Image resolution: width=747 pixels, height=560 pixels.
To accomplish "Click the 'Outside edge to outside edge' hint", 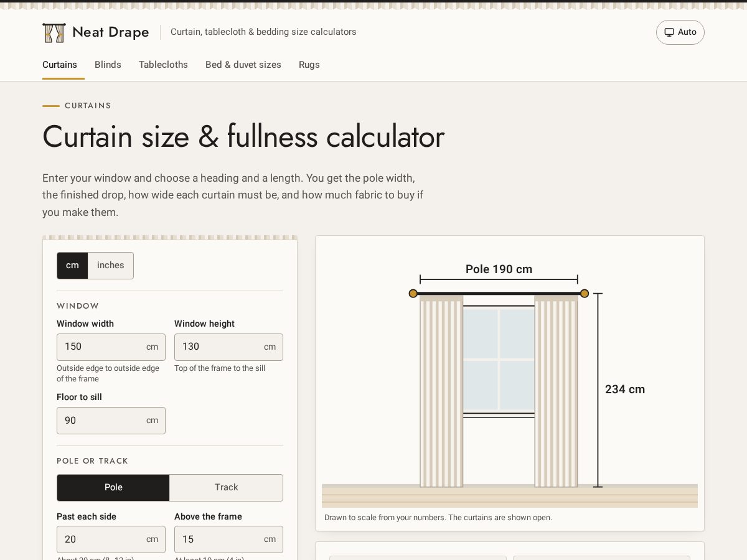I will click(108, 373).
